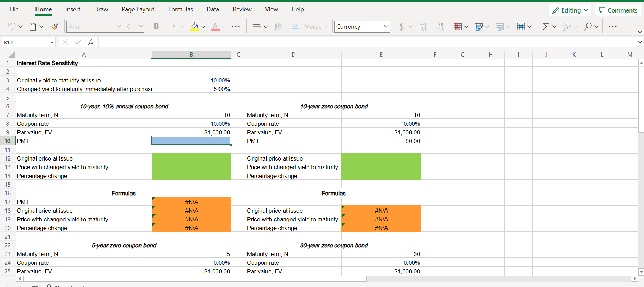This screenshot has height=287, width=644.
Task: Click the vertical scrollbar down arrow
Action: (x=641, y=272)
